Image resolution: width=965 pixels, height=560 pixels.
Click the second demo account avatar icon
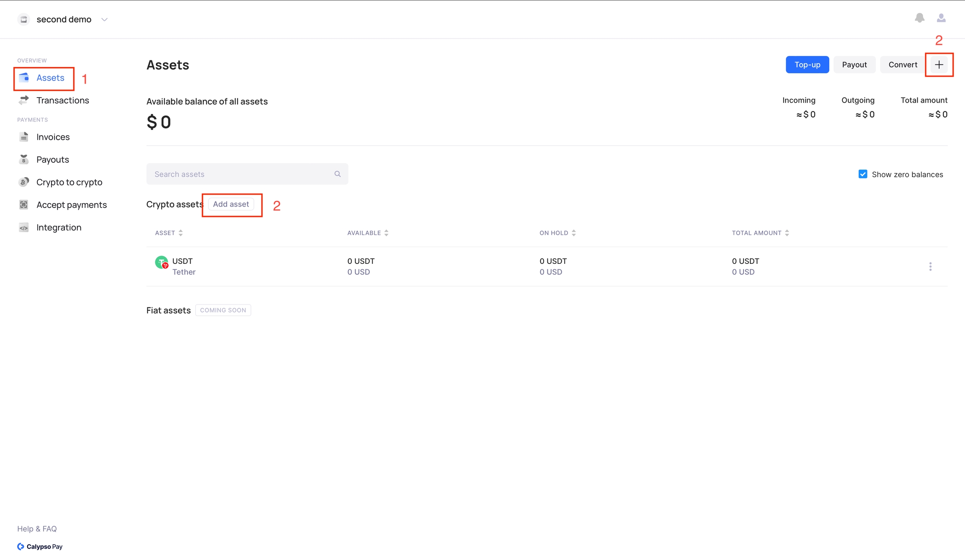tap(24, 19)
